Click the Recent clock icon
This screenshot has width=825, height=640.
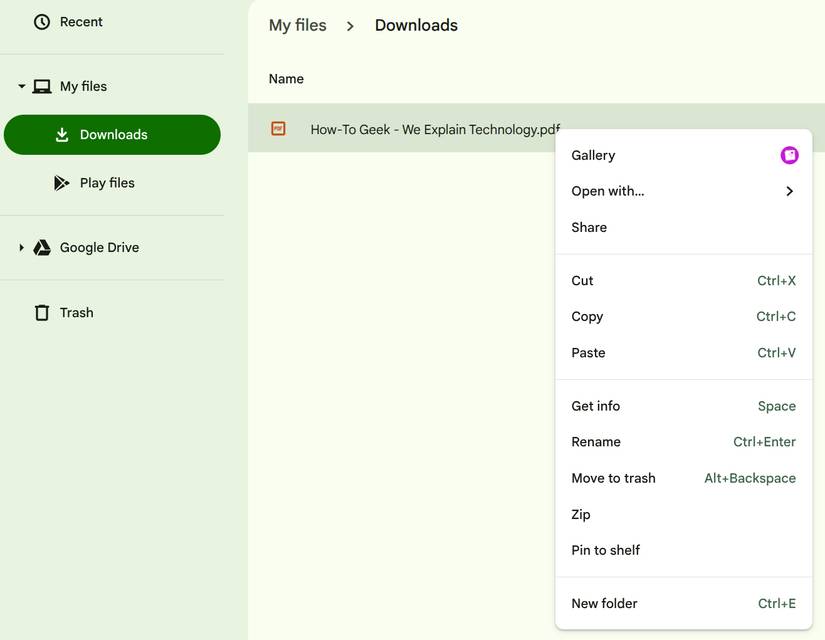(x=42, y=22)
